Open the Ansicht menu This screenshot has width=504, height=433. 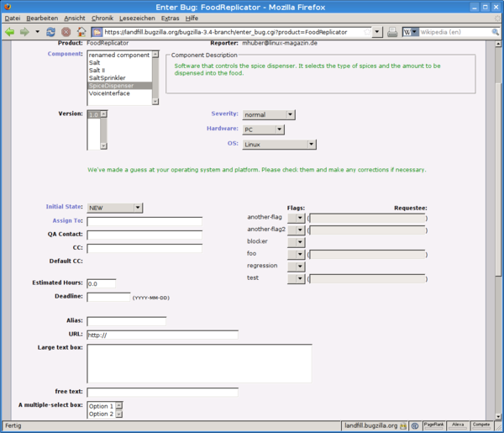(x=75, y=18)
